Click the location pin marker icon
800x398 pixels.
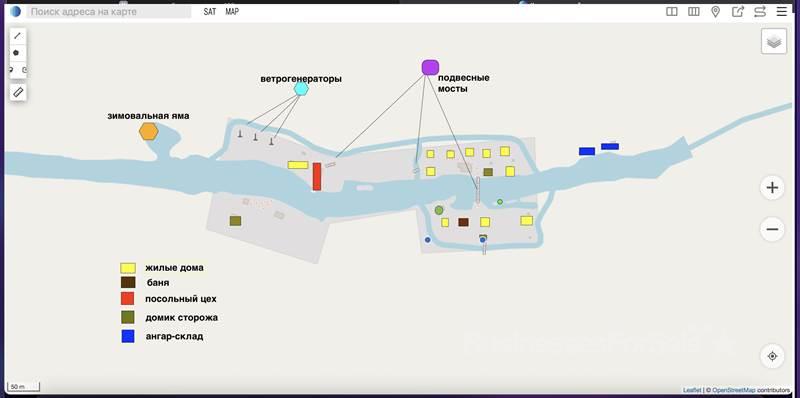[x=715, y=12]
